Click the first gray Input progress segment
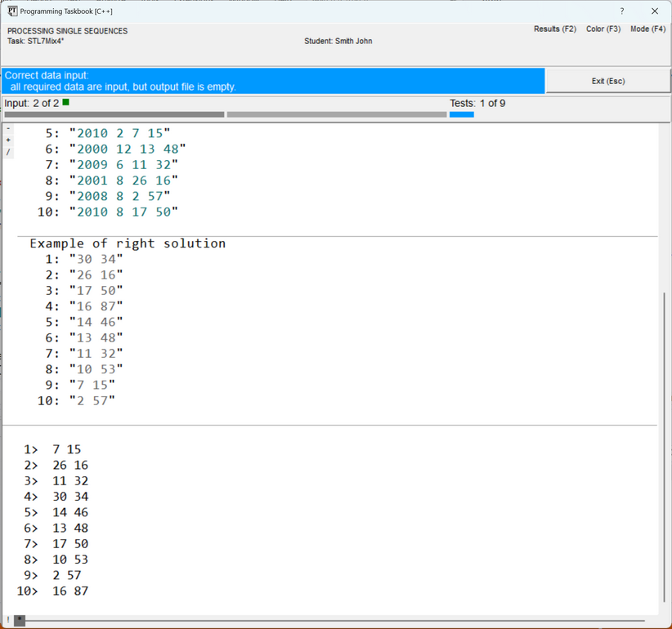Screen dimensions: 672x629 (114, 114)
